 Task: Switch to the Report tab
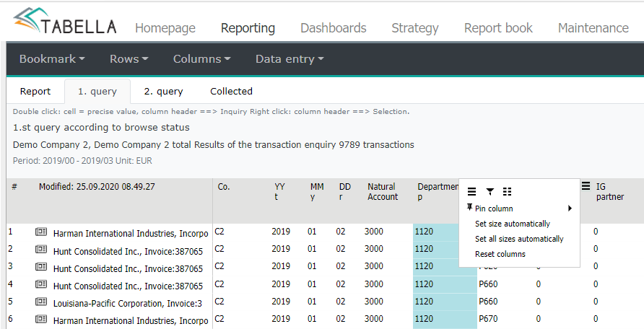(35, 92)
